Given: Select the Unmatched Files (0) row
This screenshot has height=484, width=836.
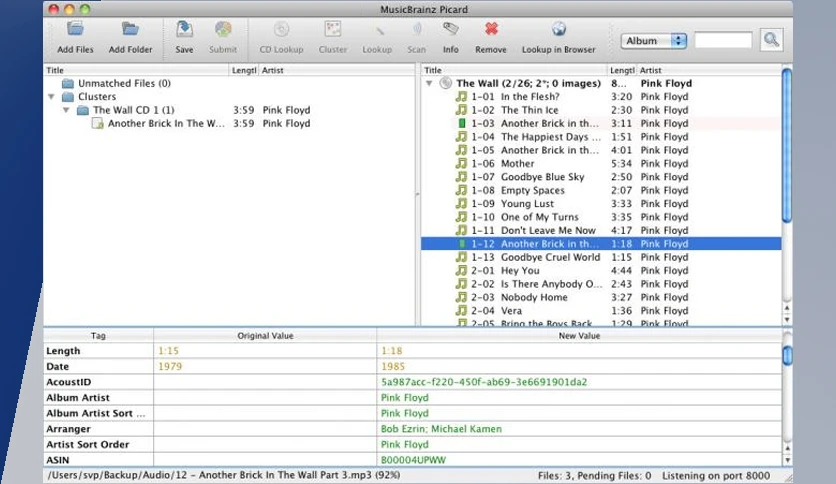Looking at the screenshot, I should click(x=229, y=84).
